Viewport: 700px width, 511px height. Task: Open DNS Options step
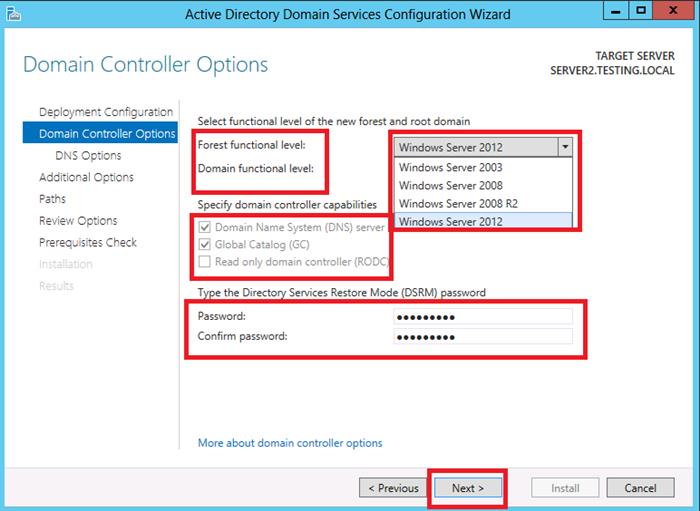88,155
